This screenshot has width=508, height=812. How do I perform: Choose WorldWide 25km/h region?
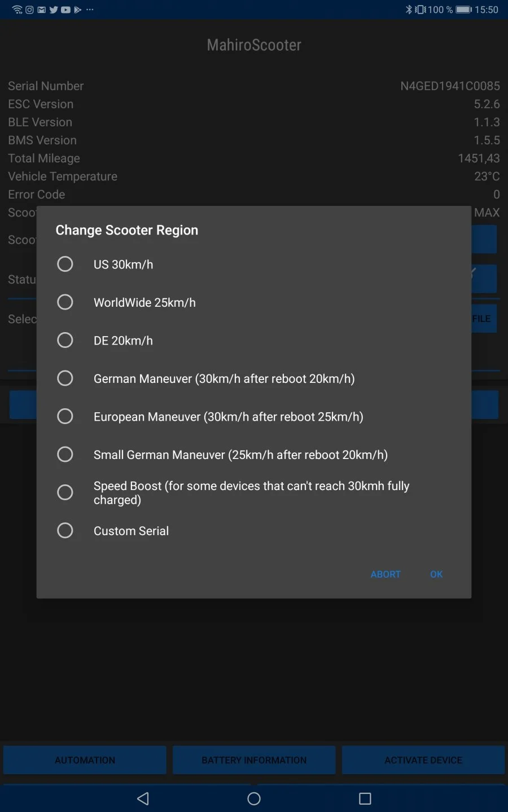tap(65, 302)
